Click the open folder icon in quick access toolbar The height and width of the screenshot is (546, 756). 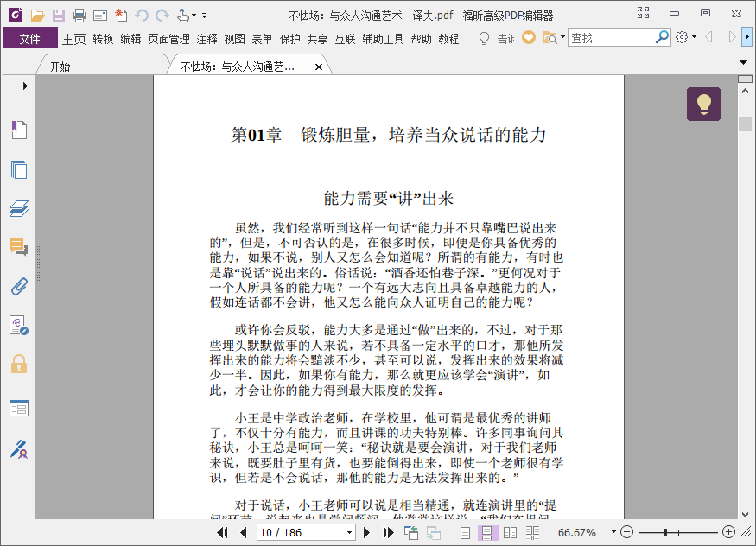(38, 16)
